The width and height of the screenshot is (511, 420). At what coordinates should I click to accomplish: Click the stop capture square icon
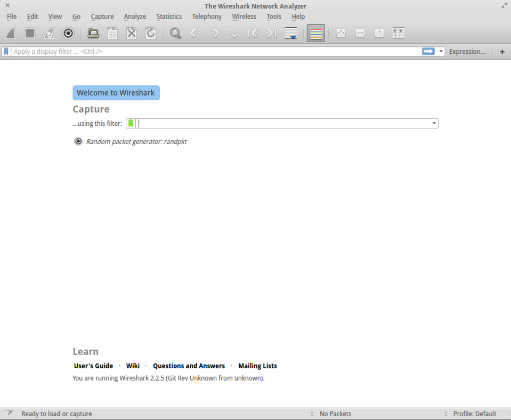(30, 33)
